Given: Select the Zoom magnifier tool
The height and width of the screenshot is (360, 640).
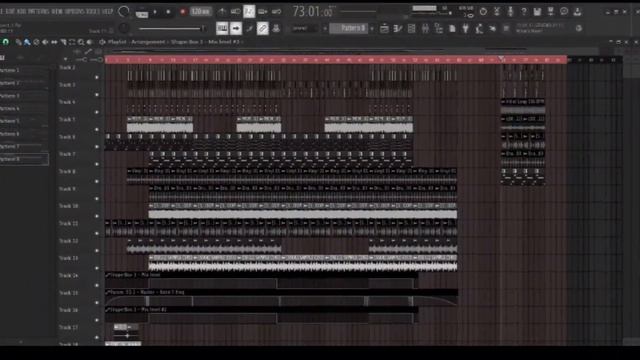Looking at the screenshot, I should coord(81,42).
